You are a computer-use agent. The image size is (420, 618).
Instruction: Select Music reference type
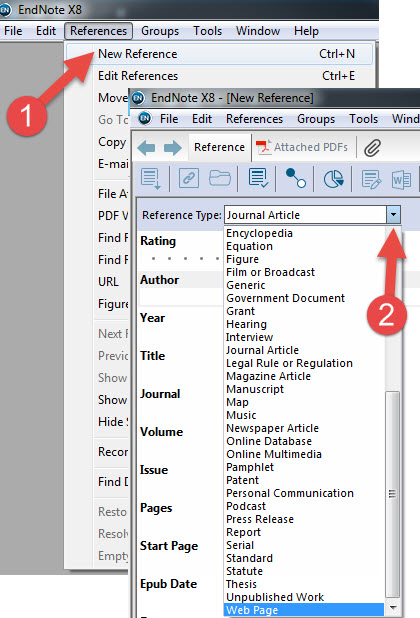pyautogui.click(x=241, y=415)
